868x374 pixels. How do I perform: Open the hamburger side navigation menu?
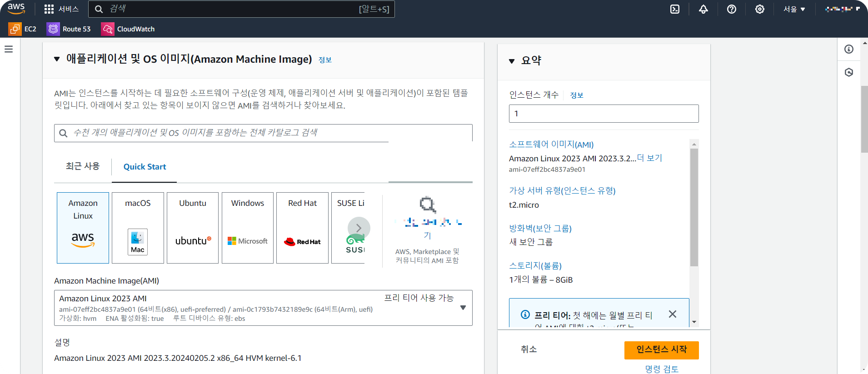click(9, 49)
